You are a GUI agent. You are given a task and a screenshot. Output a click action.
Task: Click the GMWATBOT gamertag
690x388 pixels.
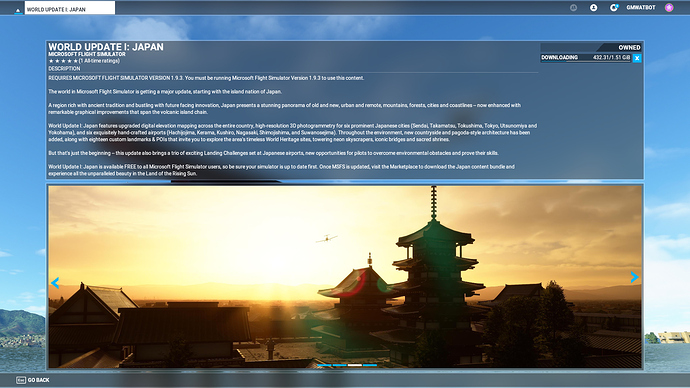click(x=641, y=7)
